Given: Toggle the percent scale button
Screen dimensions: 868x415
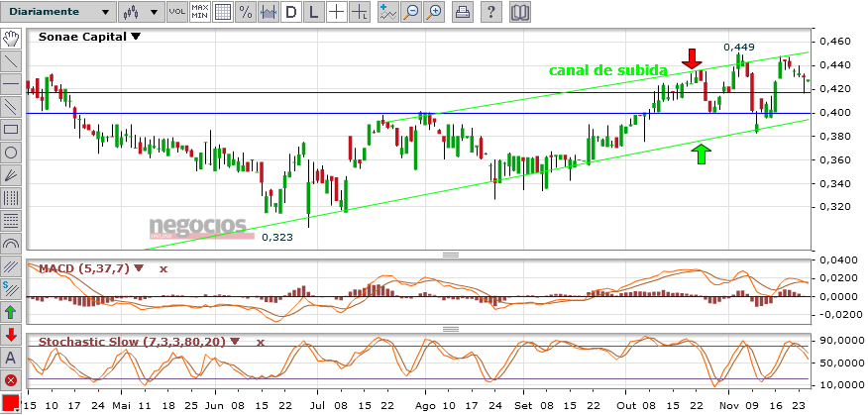Looking at the screenshot, I should point(246,12).
